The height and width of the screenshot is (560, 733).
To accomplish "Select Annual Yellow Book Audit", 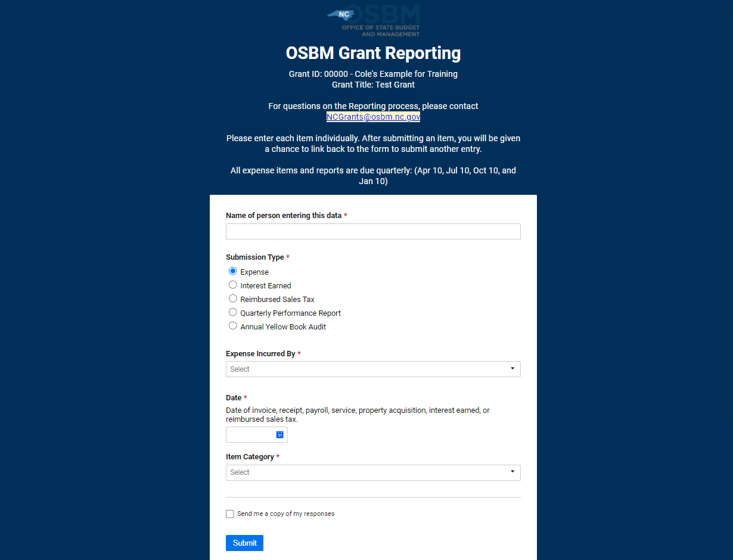I will pos(232,325).
